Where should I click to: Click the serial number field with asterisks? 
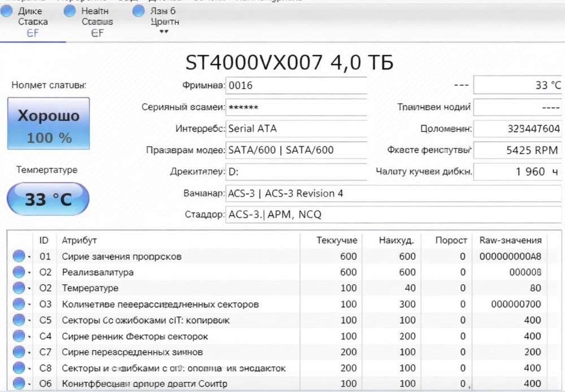pyautogui.click(x=296, y=107)
